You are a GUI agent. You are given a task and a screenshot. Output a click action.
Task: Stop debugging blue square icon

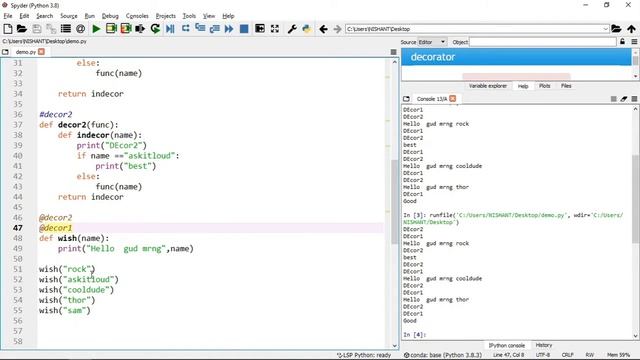pos(244,29)
